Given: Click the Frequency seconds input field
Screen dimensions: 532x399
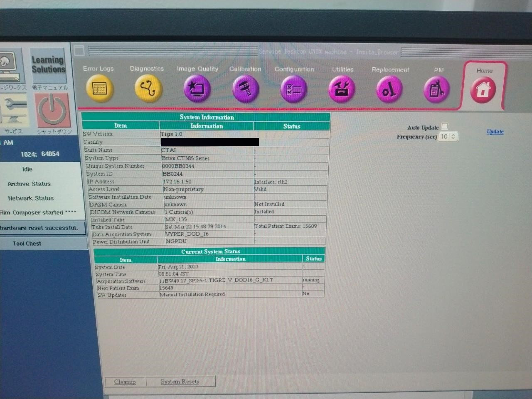Looking at the screenshot, I should (x=444, y=137).
